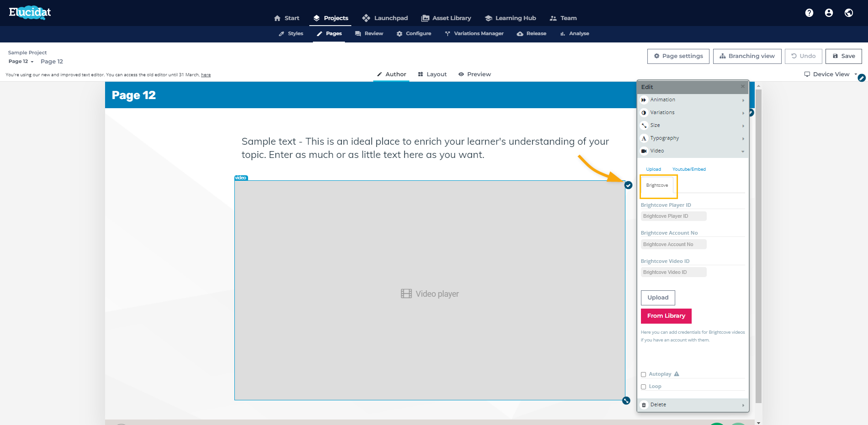Screen dimensions: 868x425
Task: Enable the Autoplay checkbox
Action: [643, 374]
